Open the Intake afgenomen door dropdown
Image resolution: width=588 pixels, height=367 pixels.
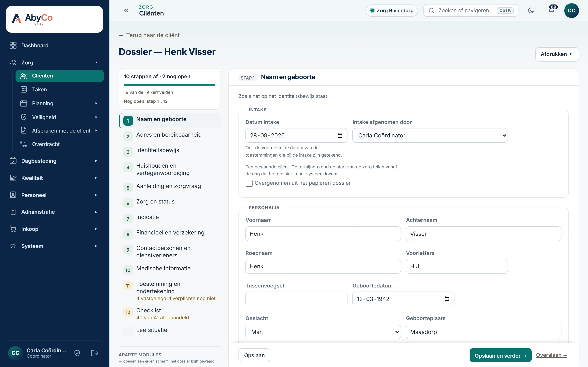point(430,135)
